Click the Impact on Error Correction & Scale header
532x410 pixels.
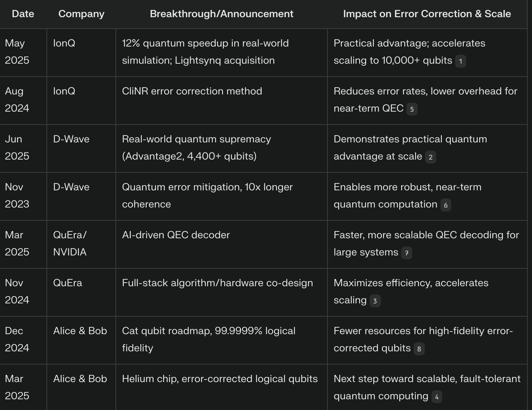tap(427, 14)
